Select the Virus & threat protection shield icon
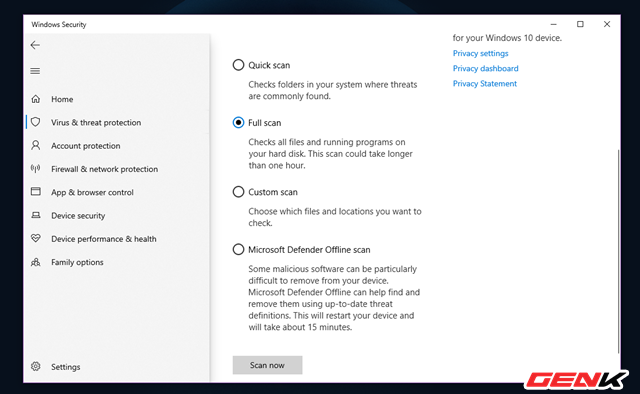The width and height of the screenshot is (640, 394). 36,122
